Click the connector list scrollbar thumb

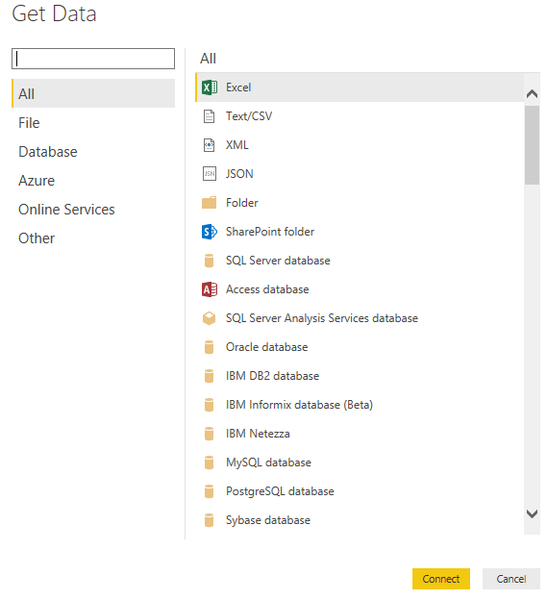[x=532, y=145]
